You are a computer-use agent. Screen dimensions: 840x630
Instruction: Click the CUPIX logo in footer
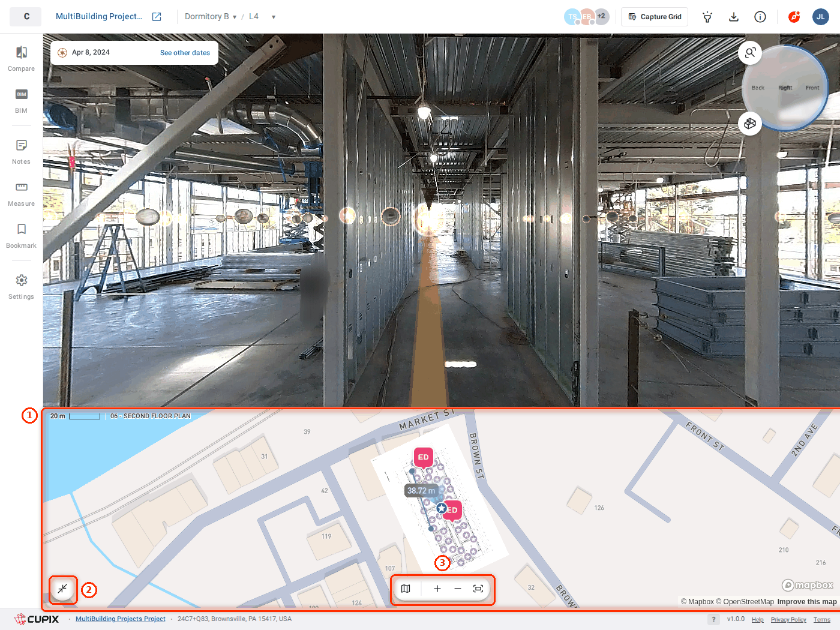pyautogui.click(x=37, y=619)
